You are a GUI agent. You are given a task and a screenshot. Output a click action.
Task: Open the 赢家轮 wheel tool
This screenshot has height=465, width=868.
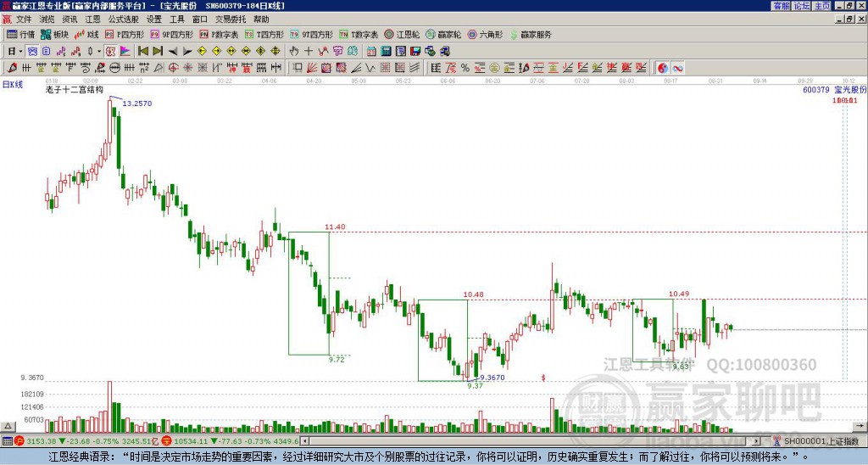pos(443,34)
